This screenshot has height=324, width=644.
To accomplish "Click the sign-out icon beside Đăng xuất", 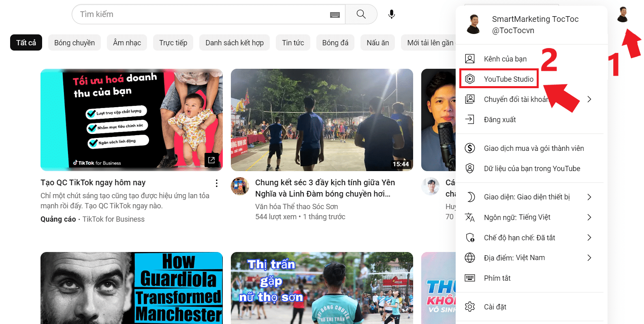I will (470, 119).
